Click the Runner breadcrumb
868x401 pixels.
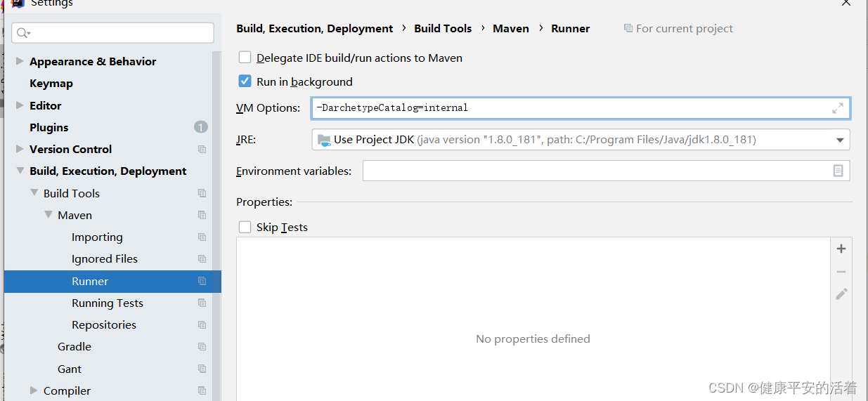[571, 29]
